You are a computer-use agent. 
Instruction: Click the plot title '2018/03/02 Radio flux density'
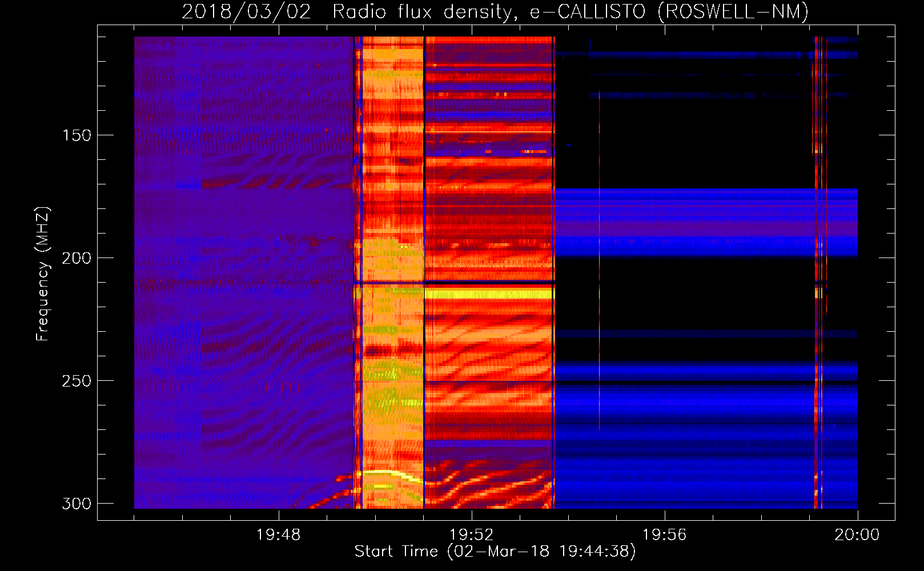point(495,11)
